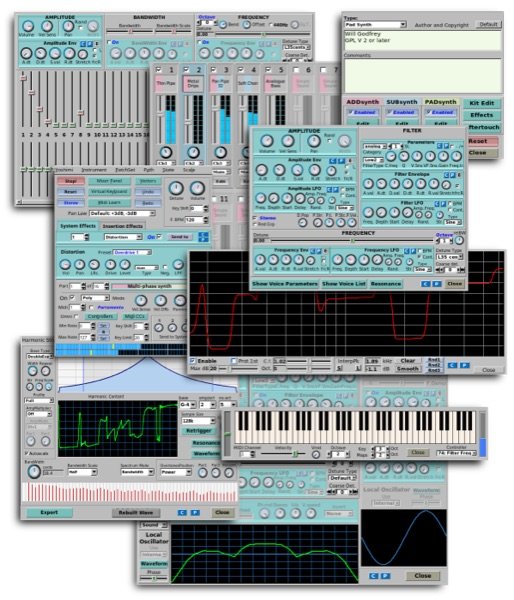Click the Export button in PADsynth window

coord(49,512)
